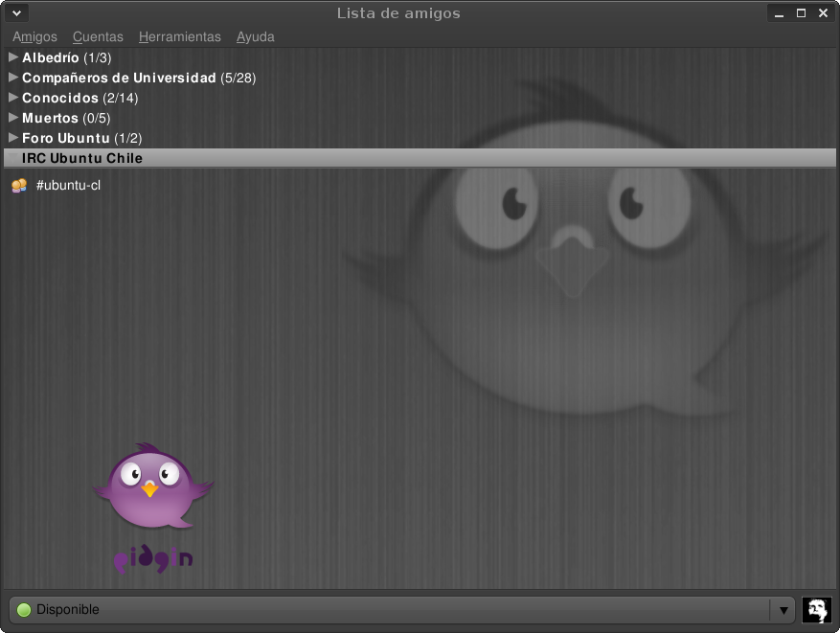Close the Lista de amigos window
Viewport: 840px width, 633px height.
pos(824,13)
